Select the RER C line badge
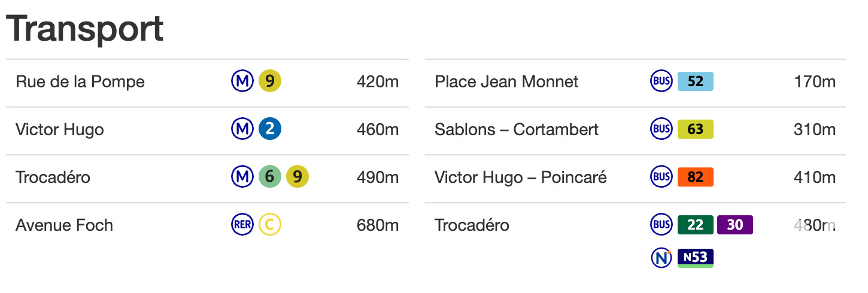 (x=270, y=225)
